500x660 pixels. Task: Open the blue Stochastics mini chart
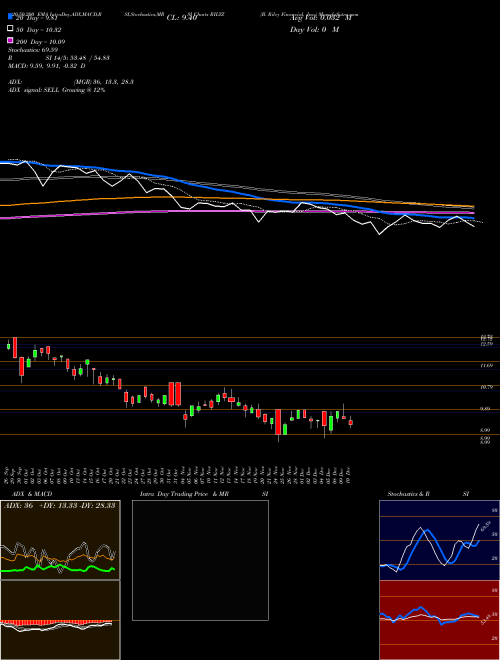coord(439,540)
